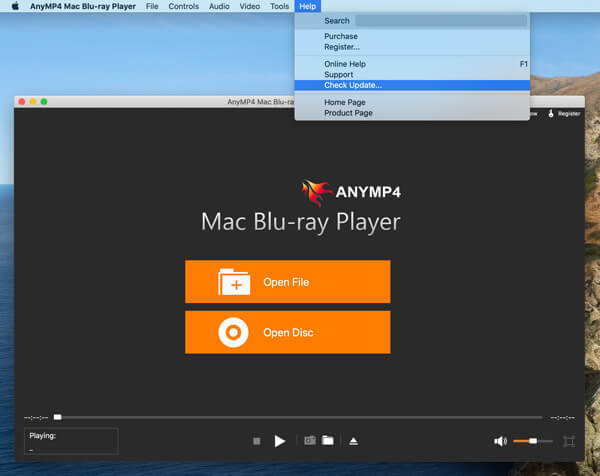Viewport: 600px width, 476px height.
Task: Select Check Update in Help menu
Action: (352, 85)
